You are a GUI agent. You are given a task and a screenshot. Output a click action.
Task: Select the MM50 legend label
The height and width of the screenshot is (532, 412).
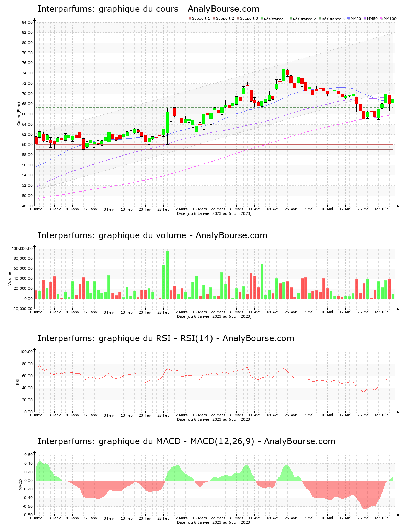(372, 18)
